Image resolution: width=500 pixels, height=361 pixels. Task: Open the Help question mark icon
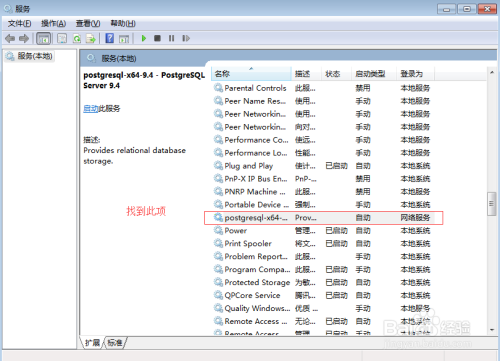[109, 38]
